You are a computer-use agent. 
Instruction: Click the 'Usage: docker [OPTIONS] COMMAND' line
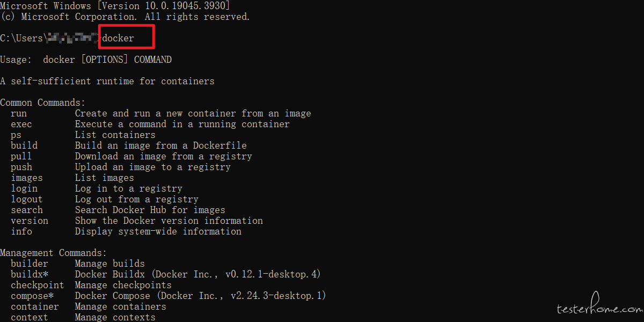[86, 60]
